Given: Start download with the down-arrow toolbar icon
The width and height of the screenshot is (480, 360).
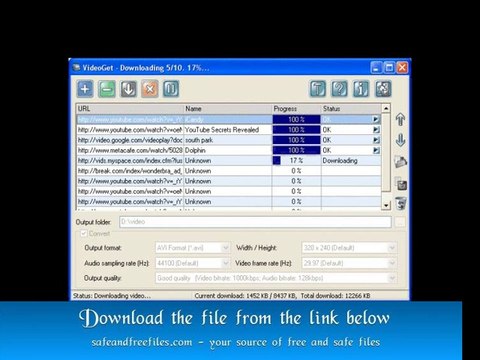Looking at the screenshot, I should click(x=128, y=89).
